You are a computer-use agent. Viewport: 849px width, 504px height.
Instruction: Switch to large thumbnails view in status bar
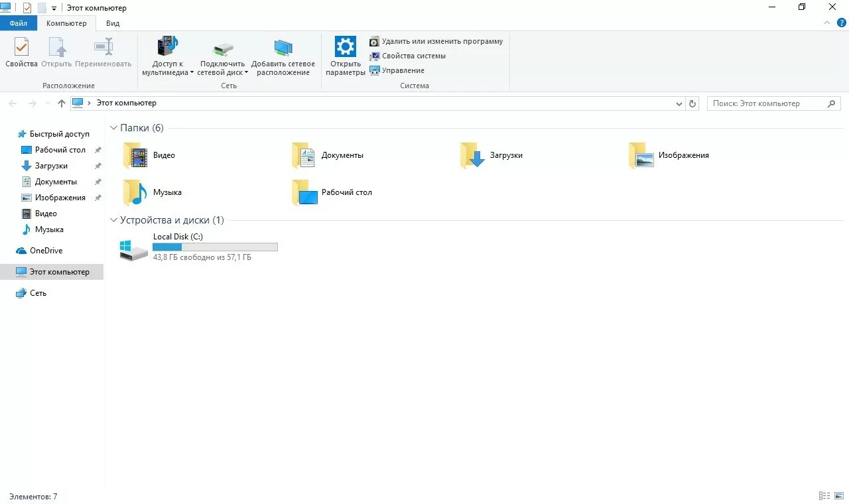839,496
